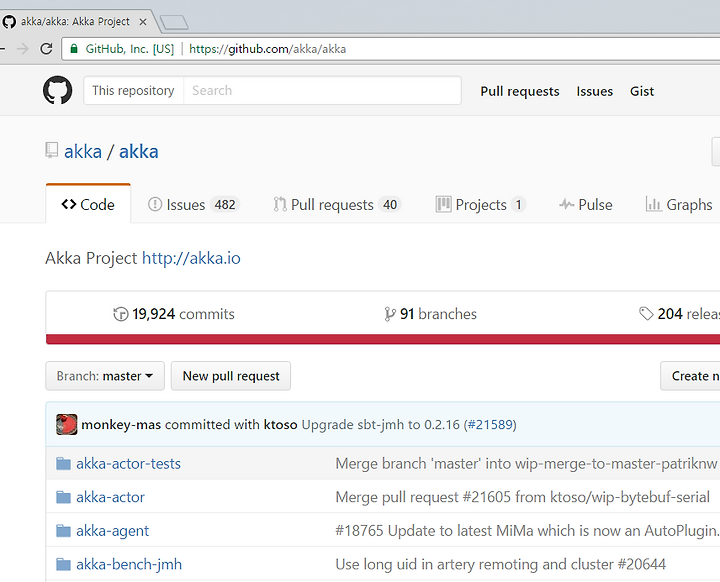Open the Upgrade sbt-jmh commit message
This screenshot has width=720, height=582.
(x=380, y=424)
